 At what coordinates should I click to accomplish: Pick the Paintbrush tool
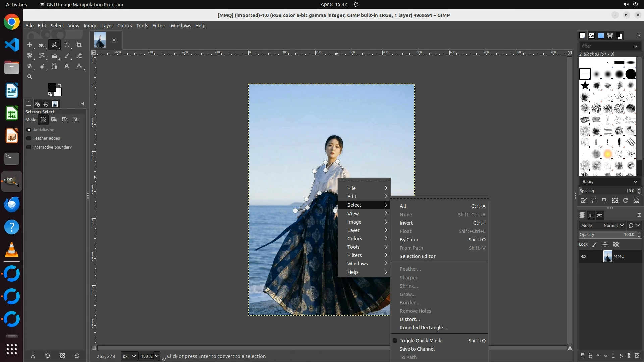pyautogui.click(x=67, y=56)
